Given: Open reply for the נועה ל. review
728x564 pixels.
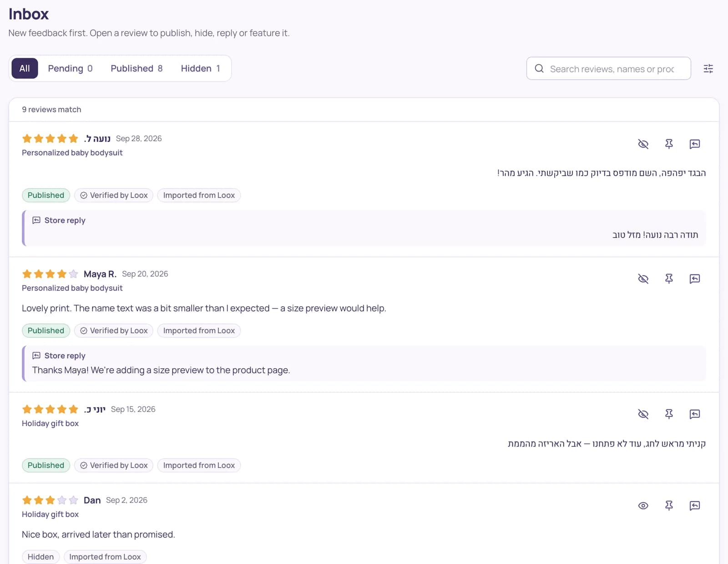Looking at the screenshot, I should (x=695, y=144).
